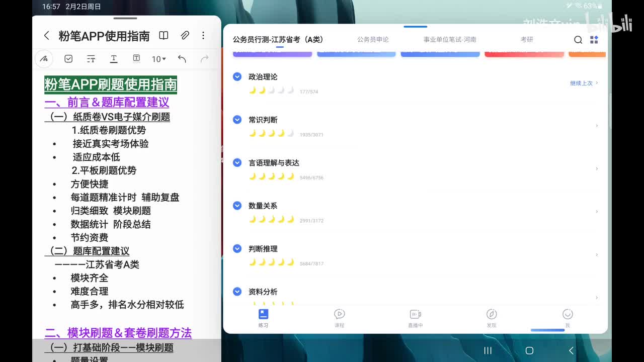Open text style formatting tool
The height and width of the screenshot is (362, 644).
[x=91, y=59]
